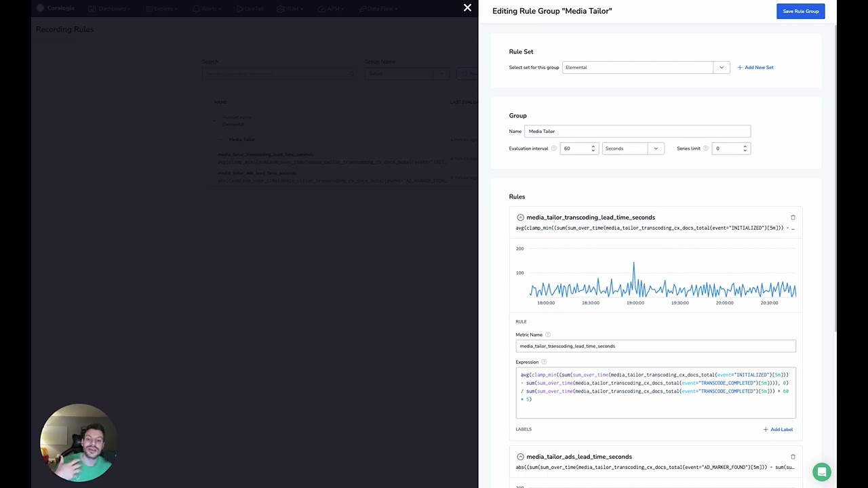Click the rule title media_tailor_transcoding_lead_time_seconds
The image size is (868, 488).
pyautogui.click(x=591, y=218)
